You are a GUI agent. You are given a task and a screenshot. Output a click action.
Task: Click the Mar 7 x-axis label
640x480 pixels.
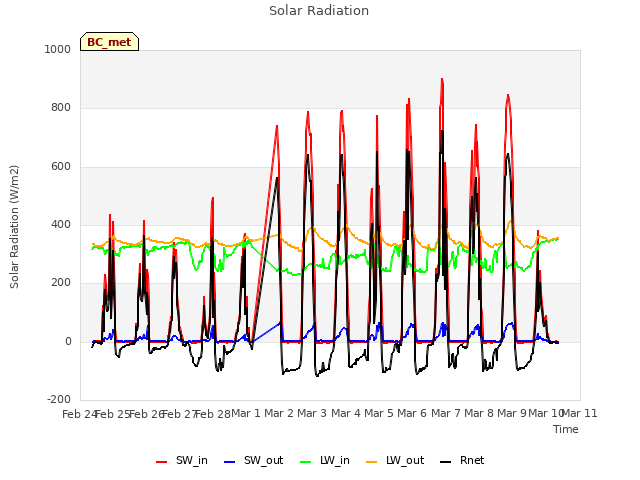(446, 413)
